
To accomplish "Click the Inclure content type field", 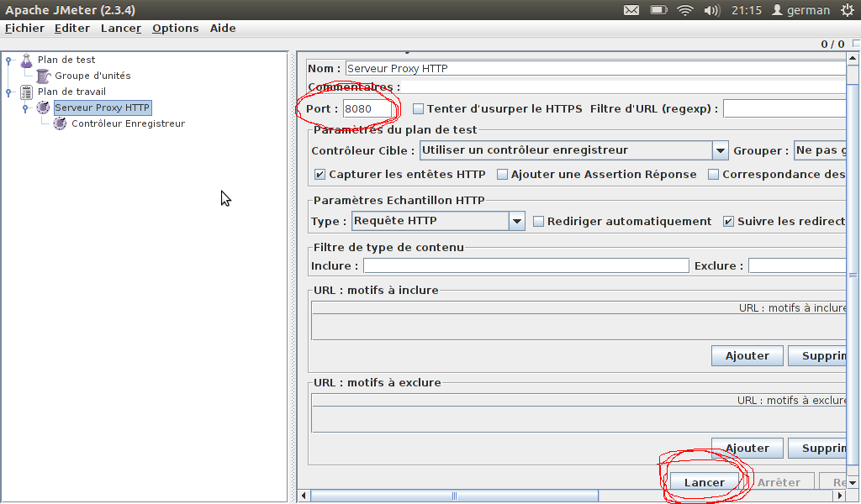I will (x=526, y=266).
